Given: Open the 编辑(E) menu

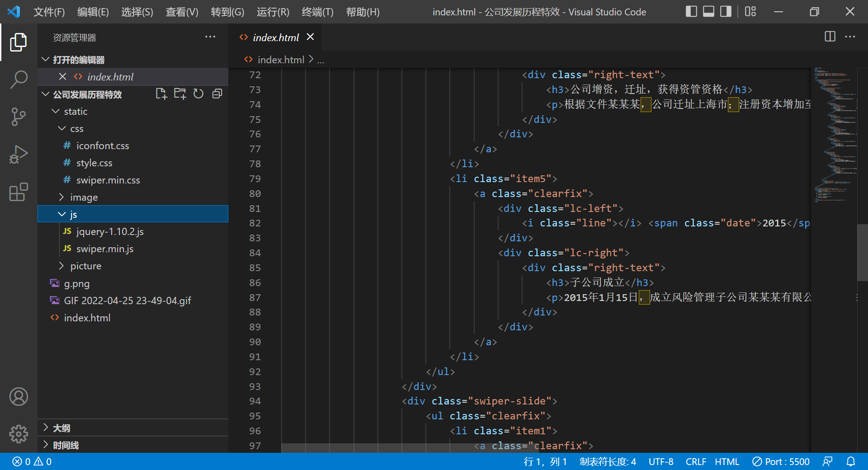Looking at the screenshot, I should (93, 12).
